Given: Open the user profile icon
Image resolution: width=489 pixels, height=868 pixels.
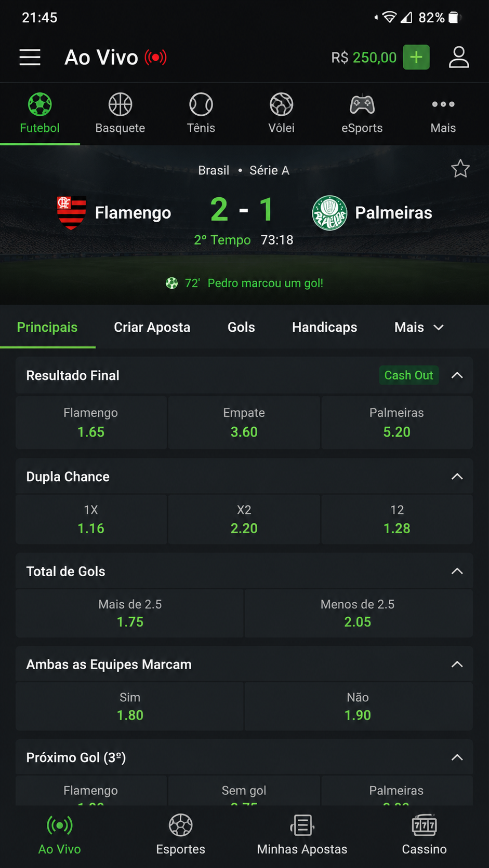Looking at the screenshot, I should 459,57.
